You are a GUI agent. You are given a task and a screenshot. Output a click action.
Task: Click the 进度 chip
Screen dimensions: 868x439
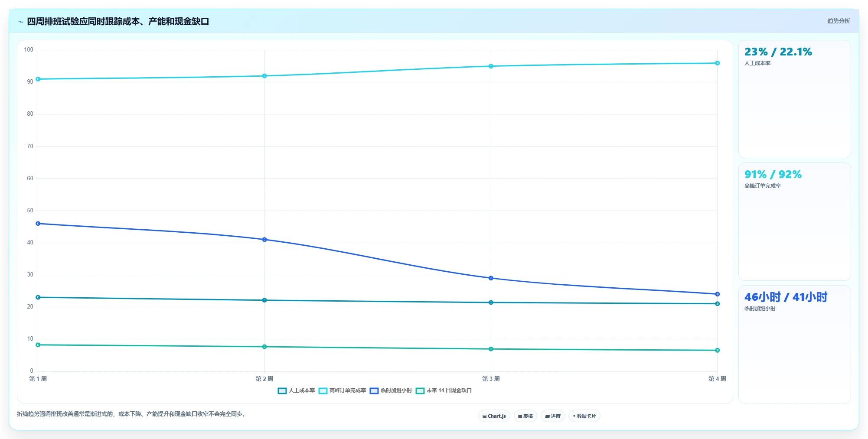tap(553, 416)
